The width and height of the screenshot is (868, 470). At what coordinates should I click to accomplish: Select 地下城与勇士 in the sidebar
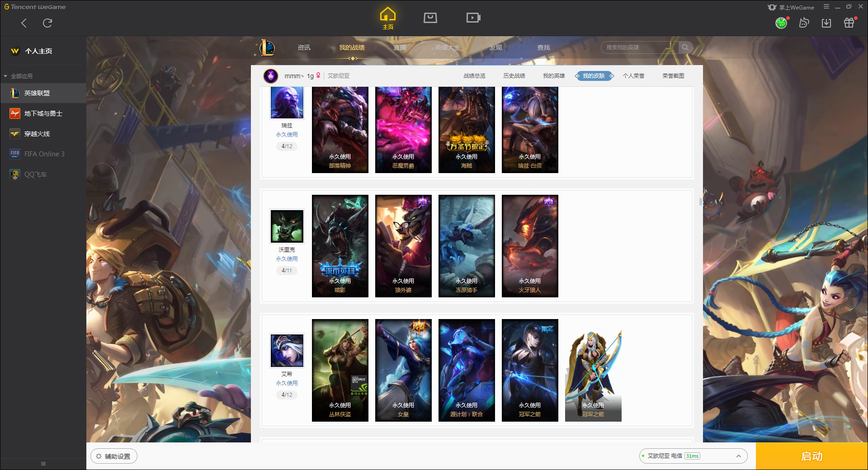[43, 113]
